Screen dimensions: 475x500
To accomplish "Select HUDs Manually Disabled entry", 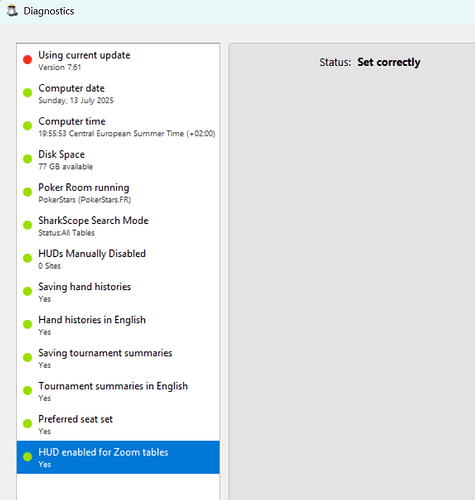I will click(x=118, y=259).
